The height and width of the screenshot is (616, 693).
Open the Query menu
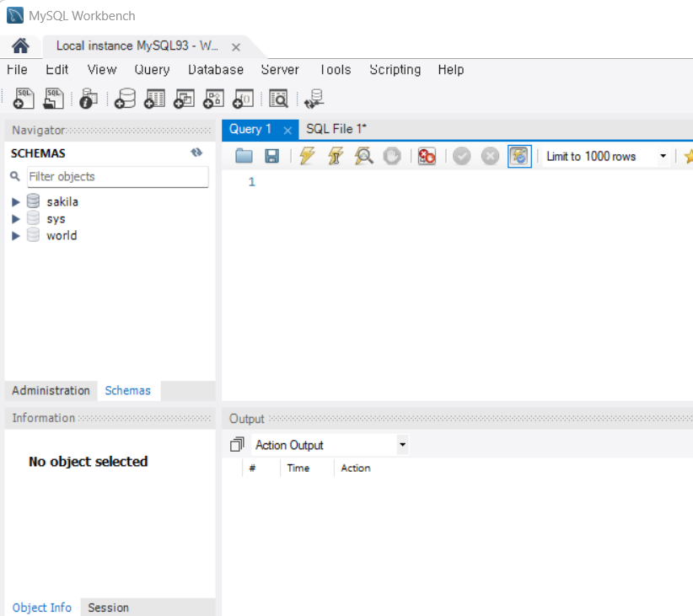[152, 69]
